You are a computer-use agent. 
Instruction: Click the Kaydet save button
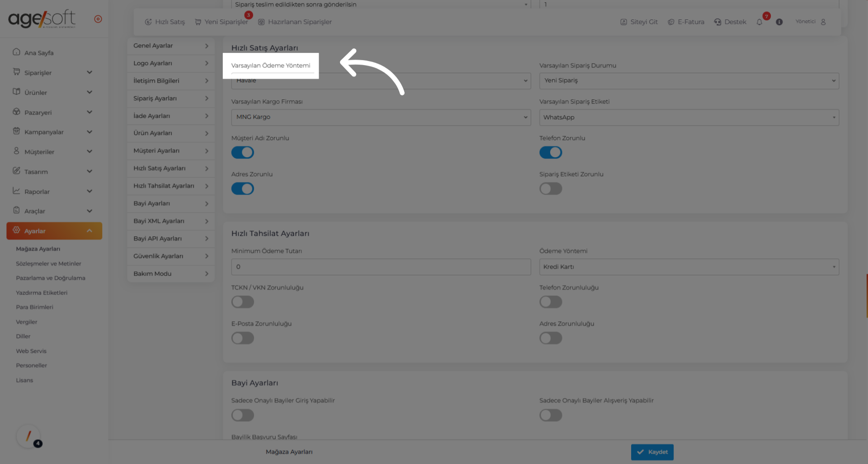[x=652, y=452]
